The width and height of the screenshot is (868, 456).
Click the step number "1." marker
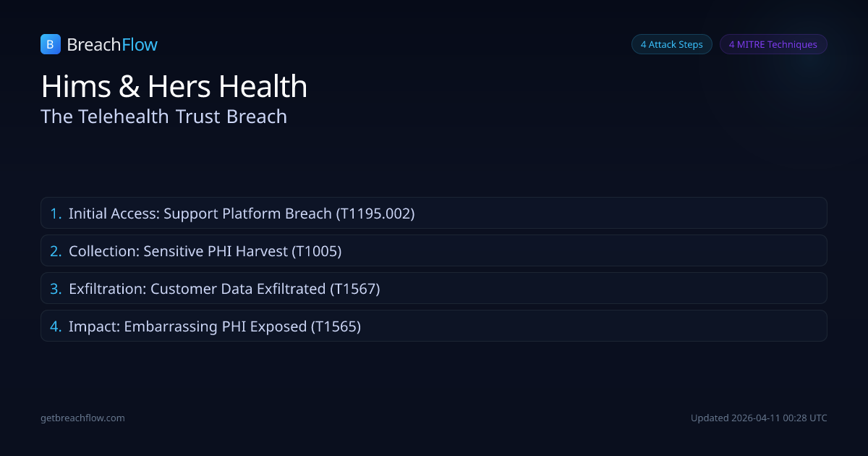[56, 214]
